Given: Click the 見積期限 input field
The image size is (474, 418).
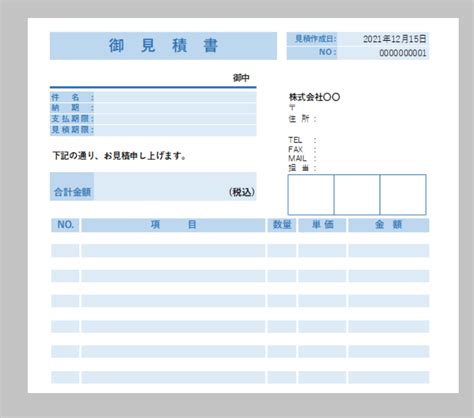Looking at the screenshot, I should pyautogui.click(x=175, y=130).
